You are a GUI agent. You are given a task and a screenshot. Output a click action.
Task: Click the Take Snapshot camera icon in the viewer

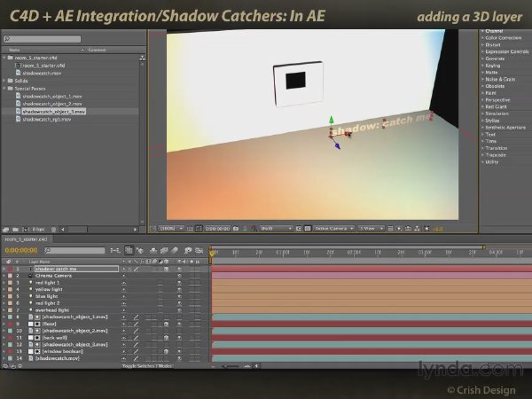coord(236,229)
